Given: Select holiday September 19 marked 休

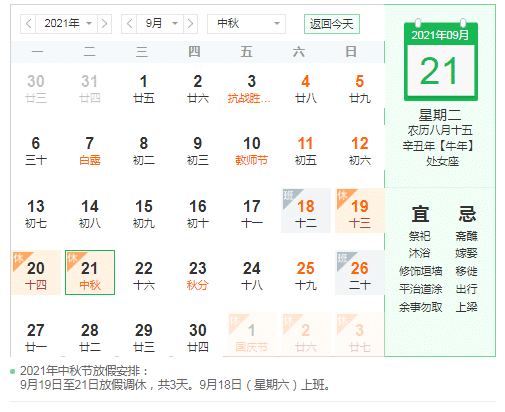Looking at the screenshot, I should click(360, 211).
